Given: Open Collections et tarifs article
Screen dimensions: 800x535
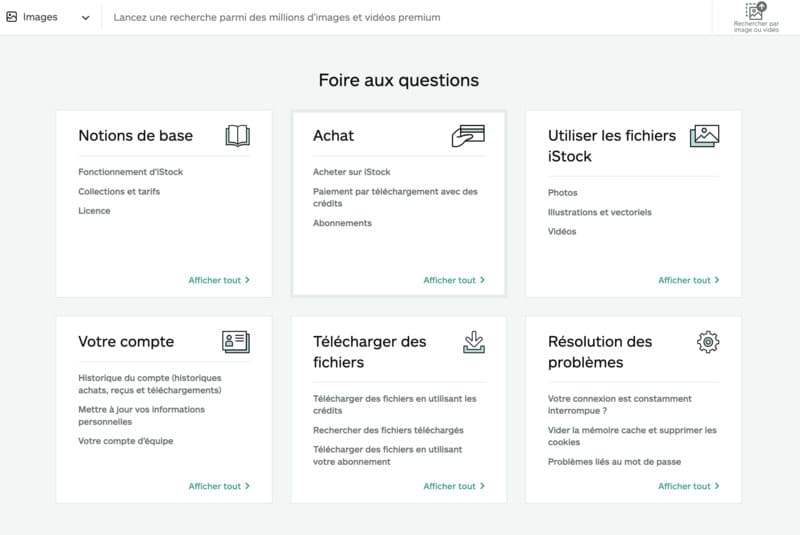Looking at the screenshot, I should click(119, 191).
